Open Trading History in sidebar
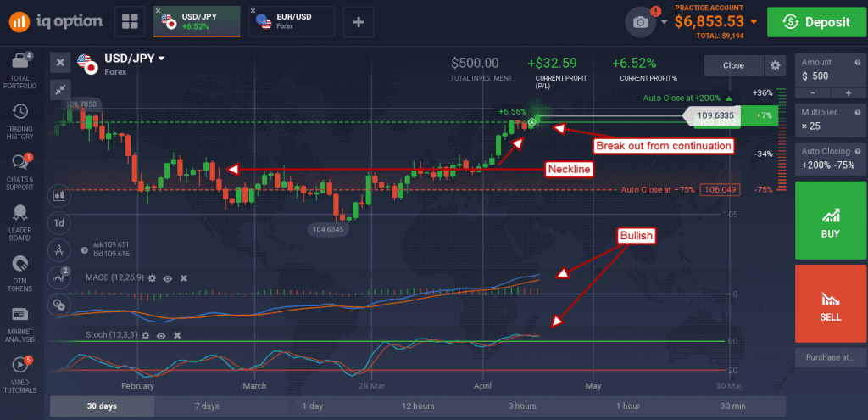Viewport: 868px width, 420px height. pos(20,120)
